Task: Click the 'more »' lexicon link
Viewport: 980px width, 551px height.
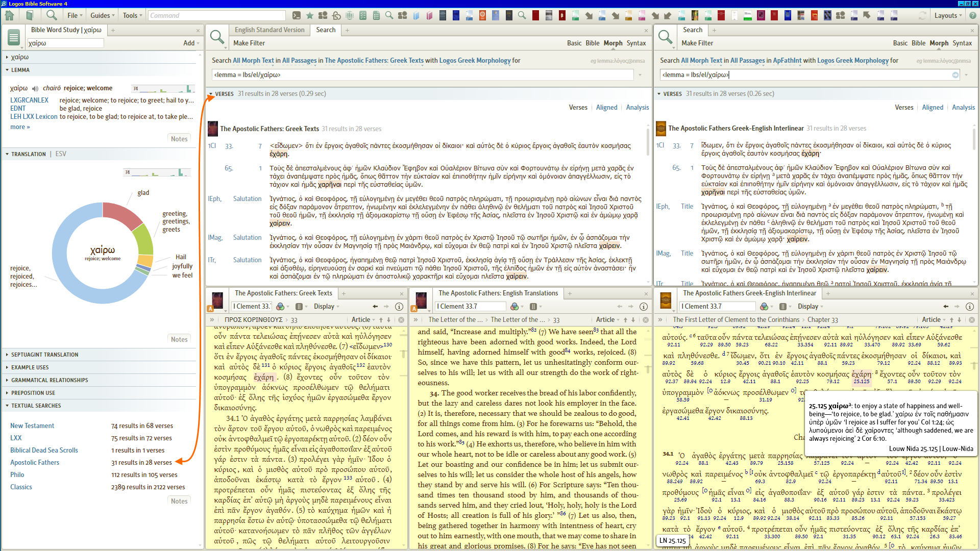Action: (20, 127)
